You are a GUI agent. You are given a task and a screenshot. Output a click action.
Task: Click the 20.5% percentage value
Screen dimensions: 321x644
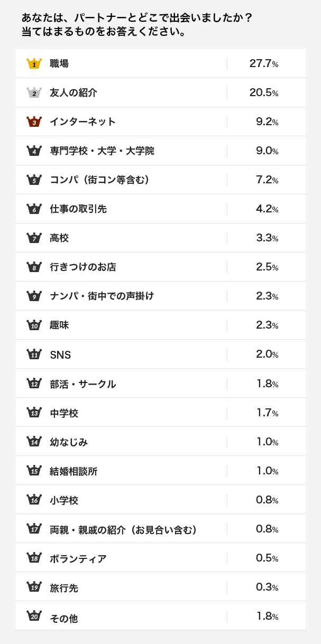pos(264,93)
